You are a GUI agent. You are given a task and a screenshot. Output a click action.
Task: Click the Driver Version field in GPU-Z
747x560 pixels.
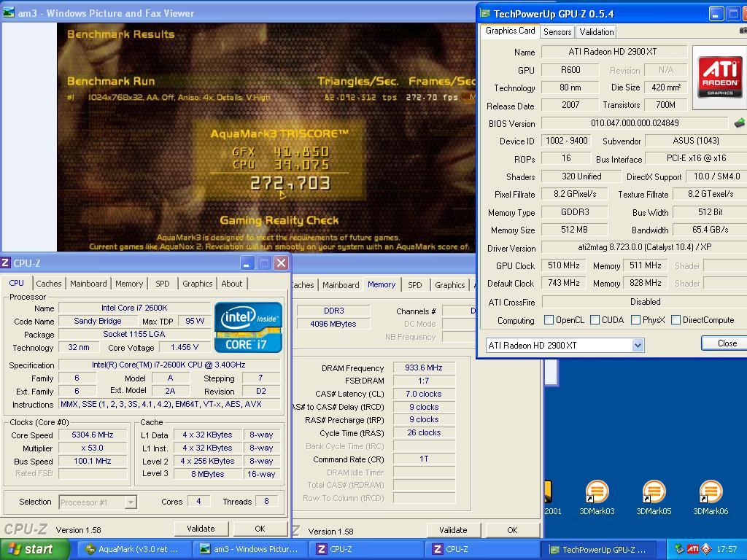coord(644,247)
